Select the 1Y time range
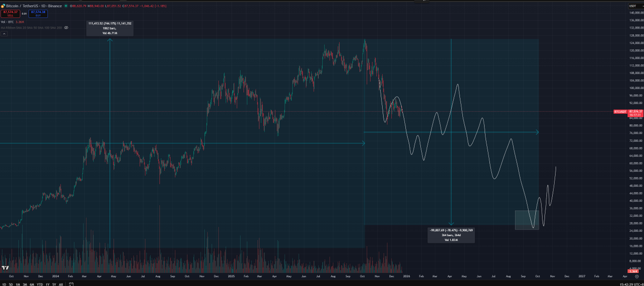Image resolution: width=644 pixels, height=286 pixels. coord(47,284)
